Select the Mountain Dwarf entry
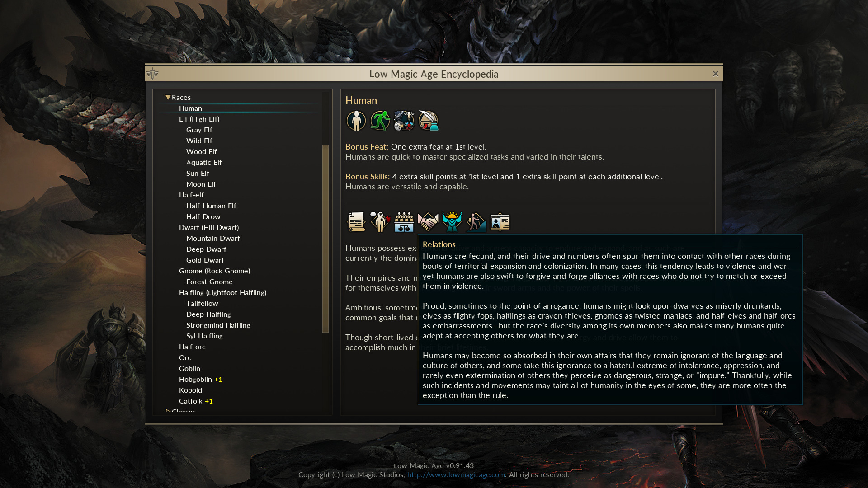This screenshot has width=868, height=488. point(213,238)
